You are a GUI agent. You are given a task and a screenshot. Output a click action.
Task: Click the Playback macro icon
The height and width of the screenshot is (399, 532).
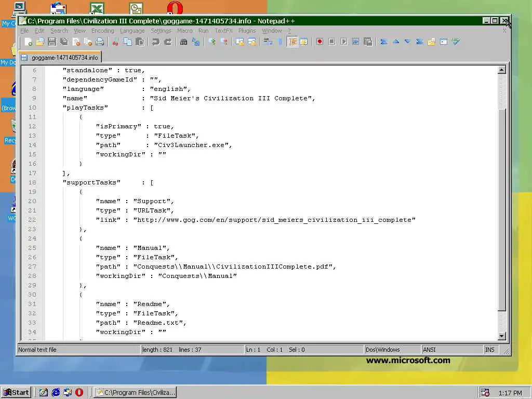coord(344,42)
